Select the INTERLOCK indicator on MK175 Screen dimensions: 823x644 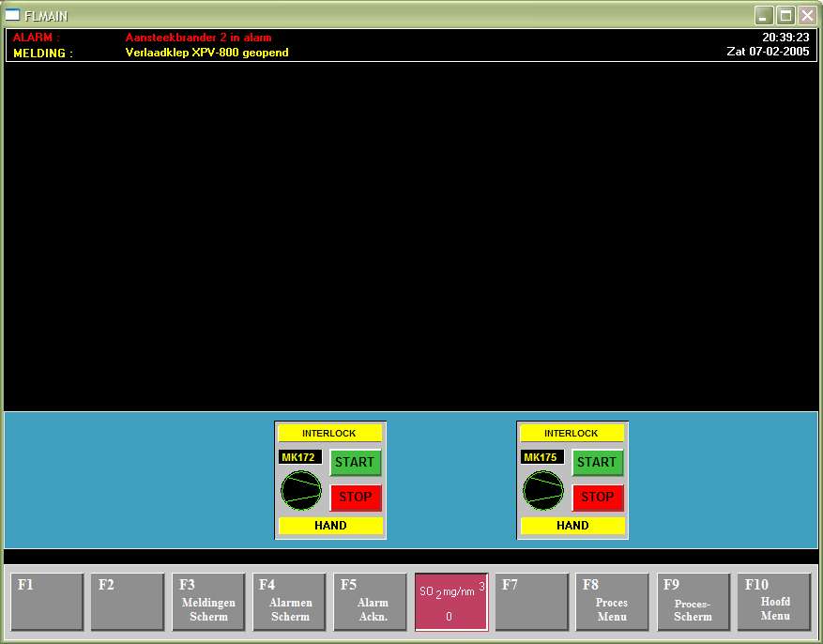coord(572,434)
